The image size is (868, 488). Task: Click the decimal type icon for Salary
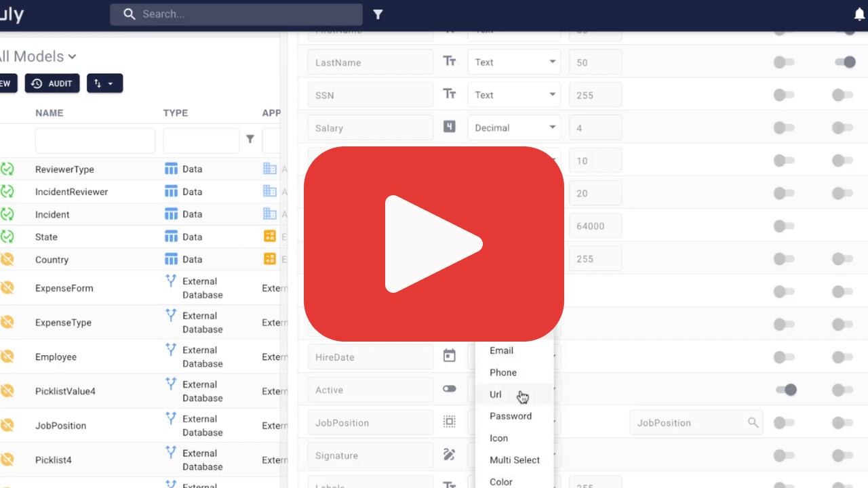click(x=450, y=127)
